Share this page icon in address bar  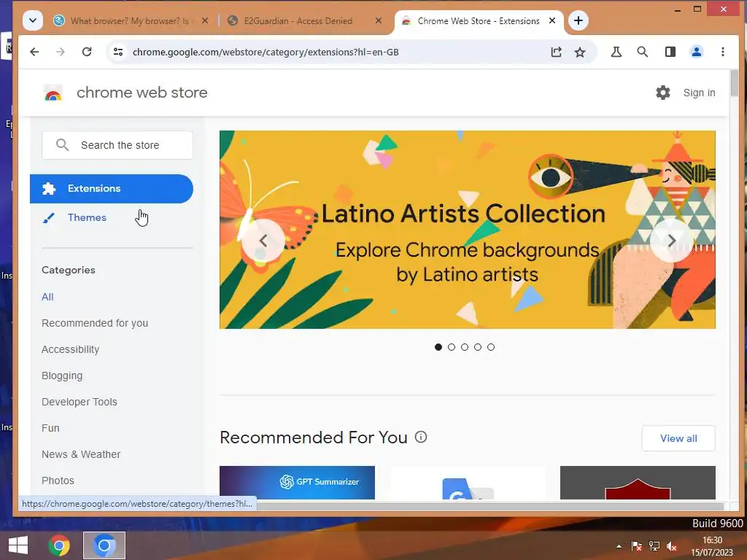[556, 52]
